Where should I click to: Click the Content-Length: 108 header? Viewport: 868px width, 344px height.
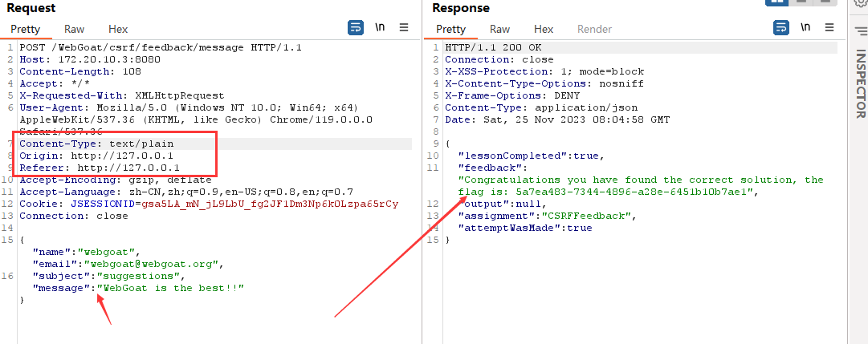pos(80,72)
